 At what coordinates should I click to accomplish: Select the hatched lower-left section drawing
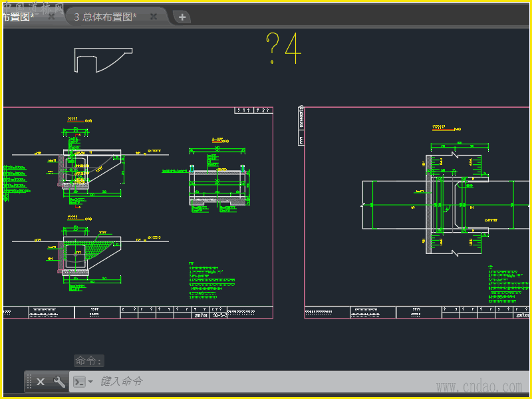click(x=90, y=254)
